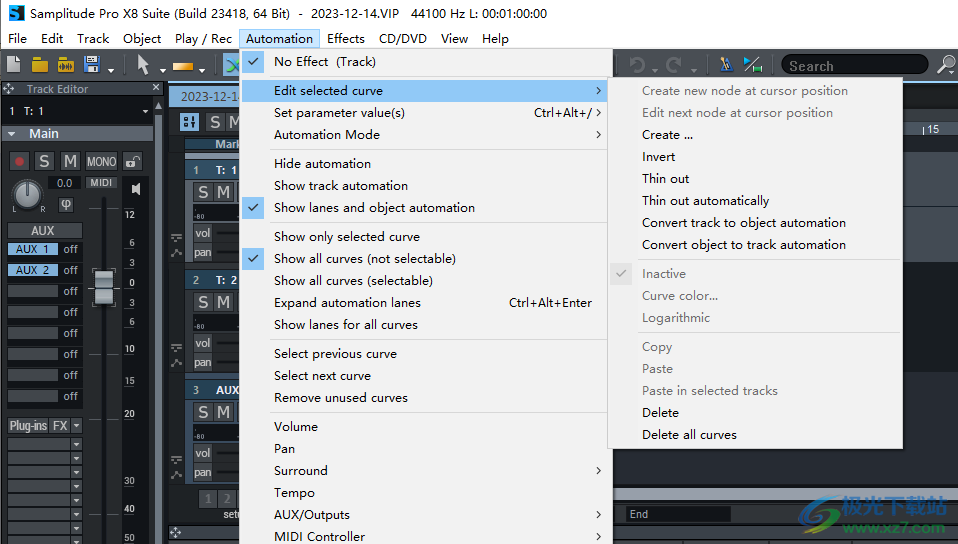Image resolution: width=958 pixels, height=544 pixels.
Task: Click the lanes icon beside AUX track vol
Action: click(176, 458)
